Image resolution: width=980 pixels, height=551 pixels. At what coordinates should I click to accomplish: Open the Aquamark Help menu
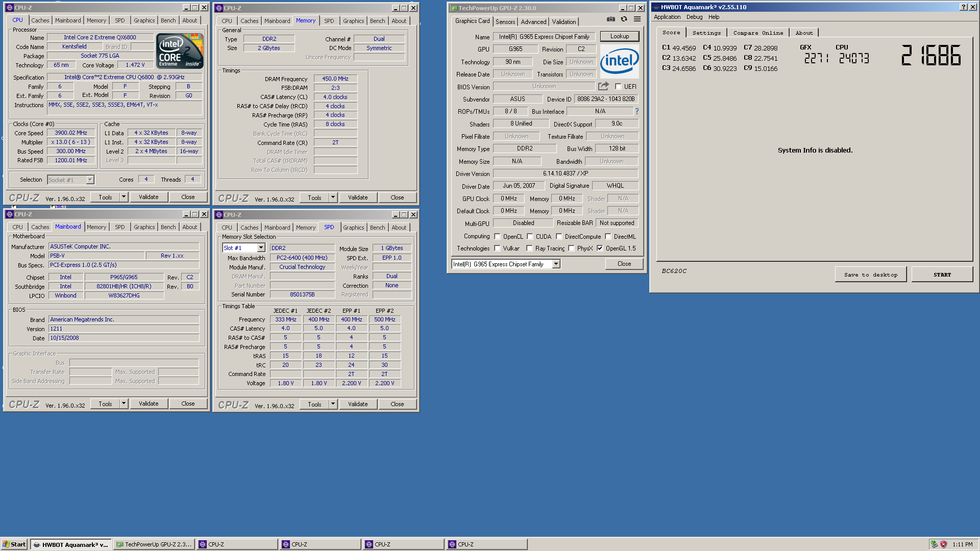(714, 17)
